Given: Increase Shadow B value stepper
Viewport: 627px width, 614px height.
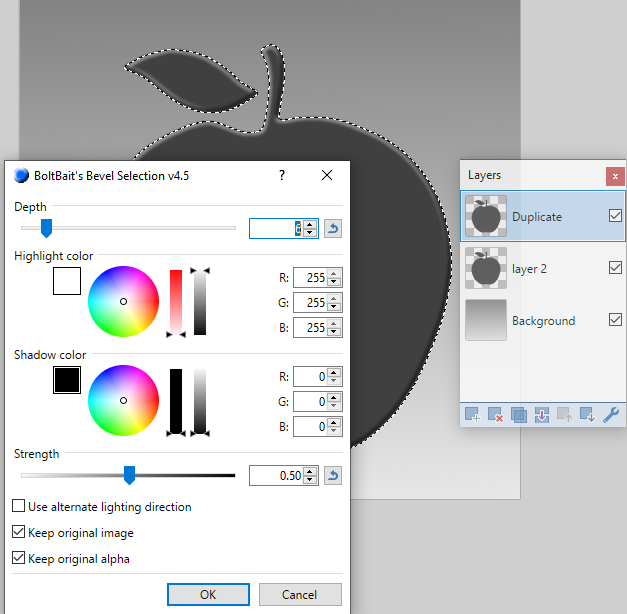Looking at the screenshot, I should (334, 422).
